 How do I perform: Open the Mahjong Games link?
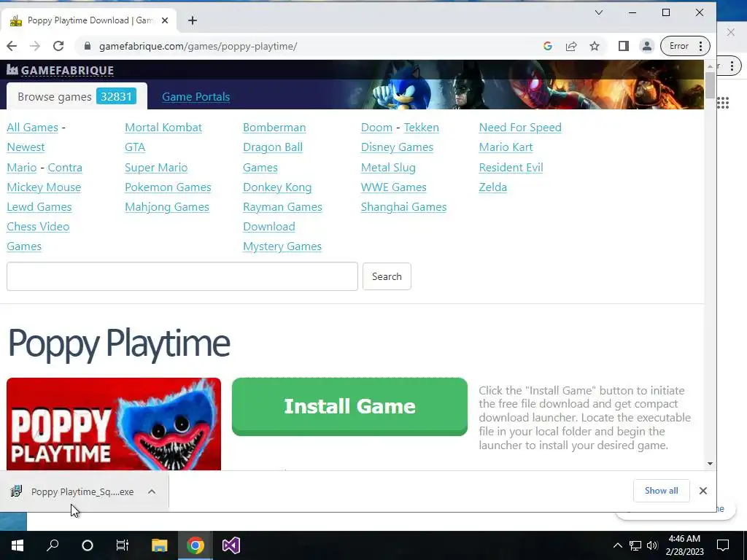click(x=167, y=207)
